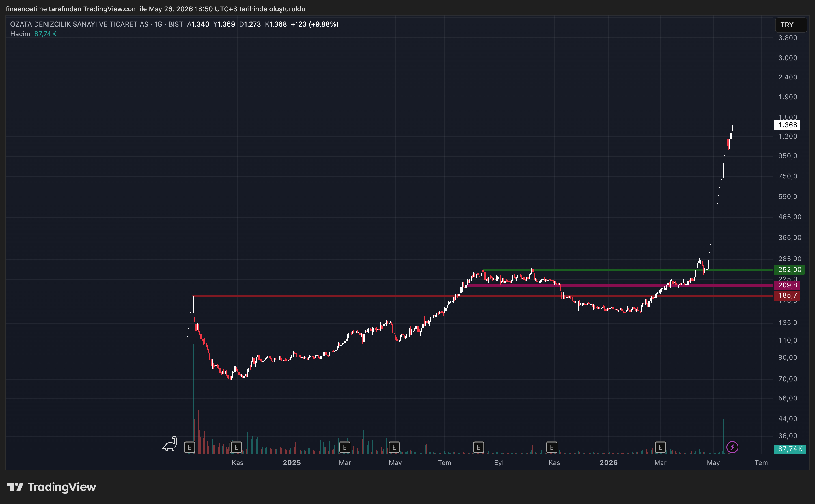
Task: Click the earnings E marker at Mar 2025
Action: point(345,447)
